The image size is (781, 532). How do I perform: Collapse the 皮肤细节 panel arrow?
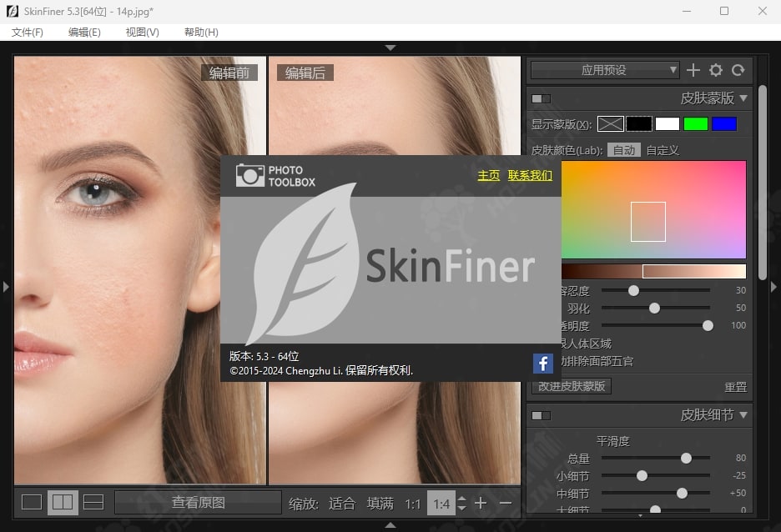pos(743,414)
